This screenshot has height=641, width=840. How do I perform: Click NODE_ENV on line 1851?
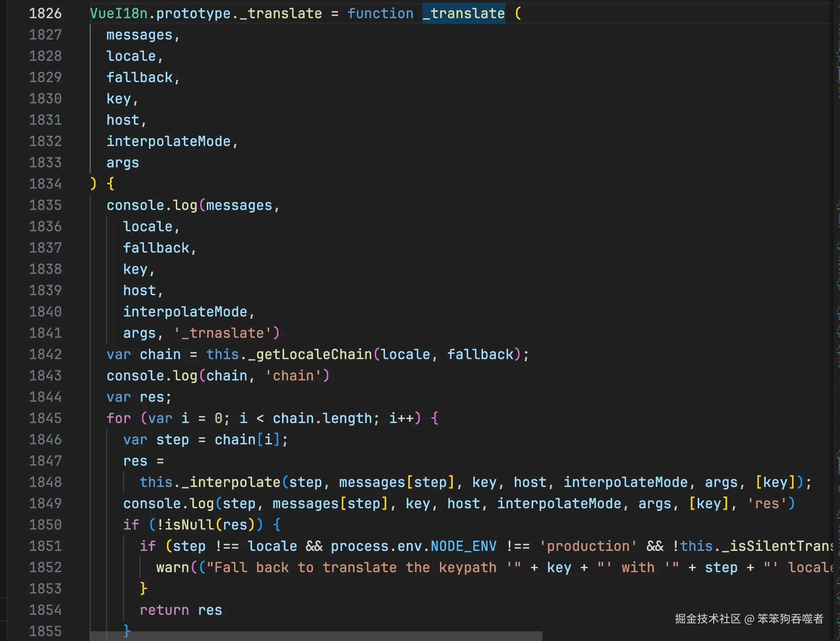pos(464,546)
